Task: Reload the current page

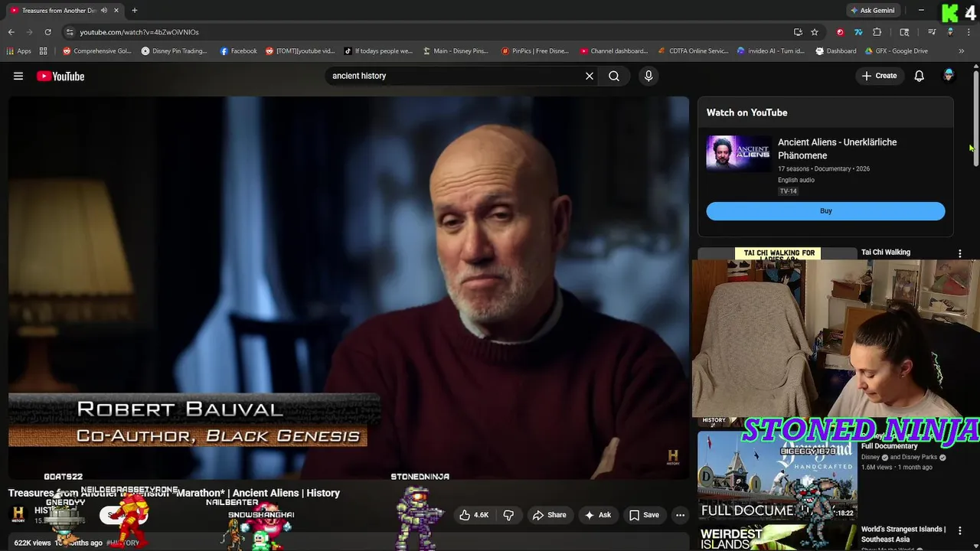Action: (x=47, y=32)
